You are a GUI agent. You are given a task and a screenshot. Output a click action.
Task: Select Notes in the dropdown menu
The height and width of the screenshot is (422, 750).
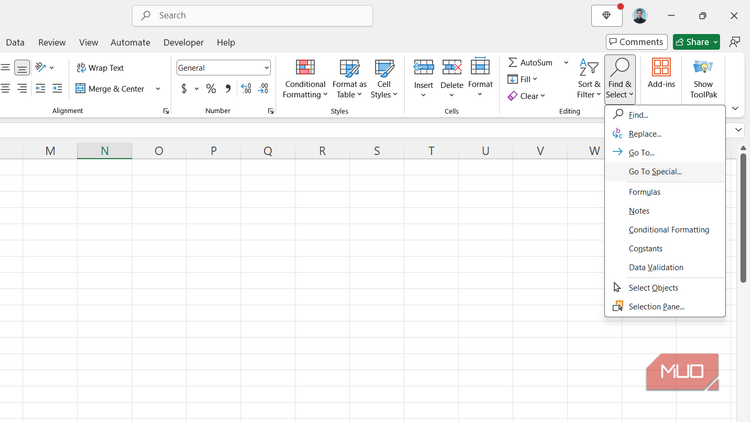coord(665,211)
